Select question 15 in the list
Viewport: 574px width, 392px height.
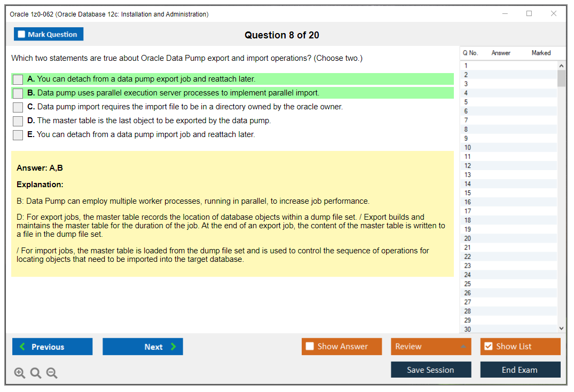[468, 193]
